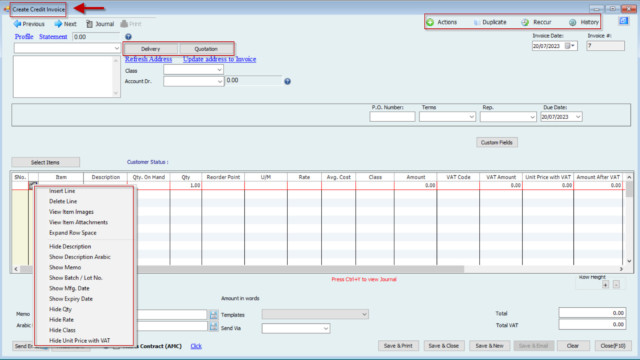Image resolution: width=640 pixels, height=360 pixels.
Task: Click the grid's horizontal scrollbar thumb
Action: (x=242, y=269)
